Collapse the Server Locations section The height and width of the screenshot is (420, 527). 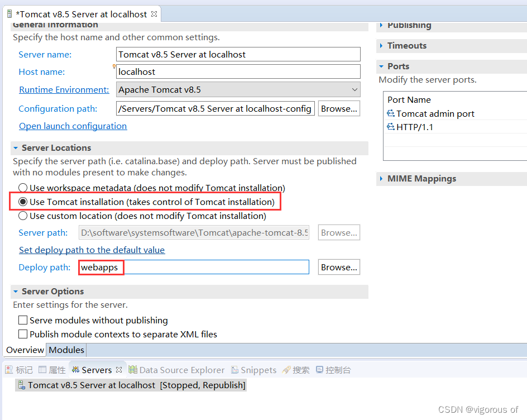[x=16, y=148]
